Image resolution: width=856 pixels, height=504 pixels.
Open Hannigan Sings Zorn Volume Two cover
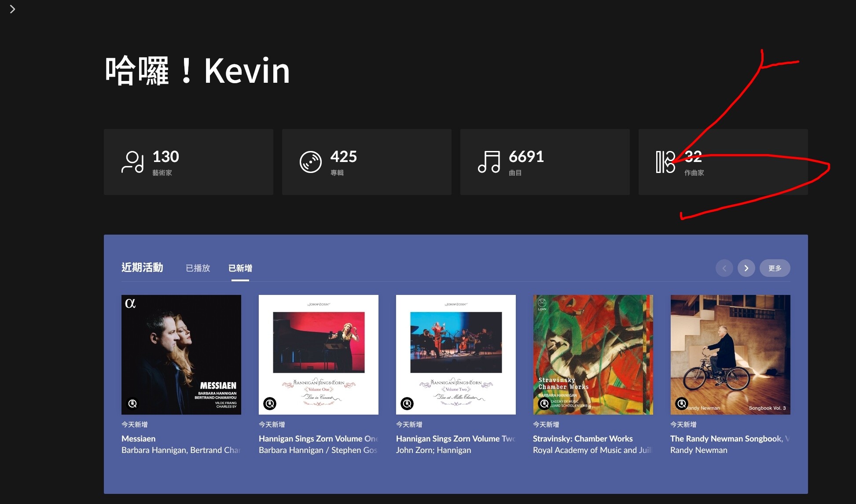456,355
